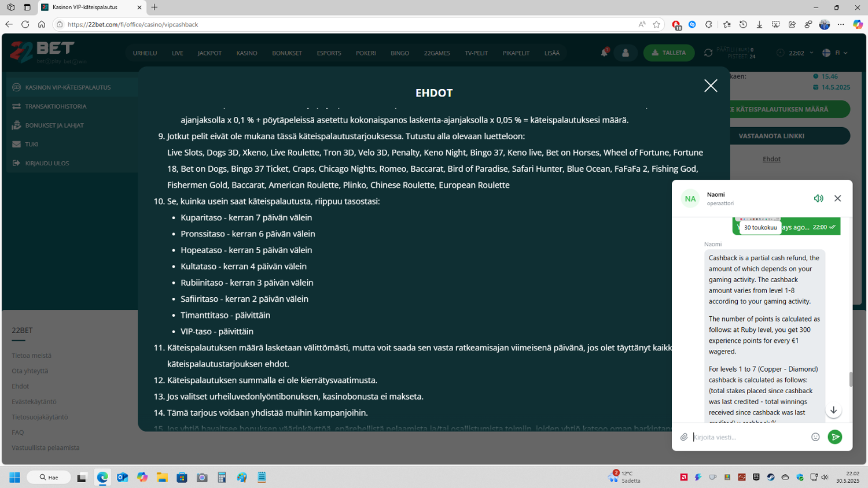Open the 22:02 time zone dropdown
868x488 pixels.
pos(796,53)
